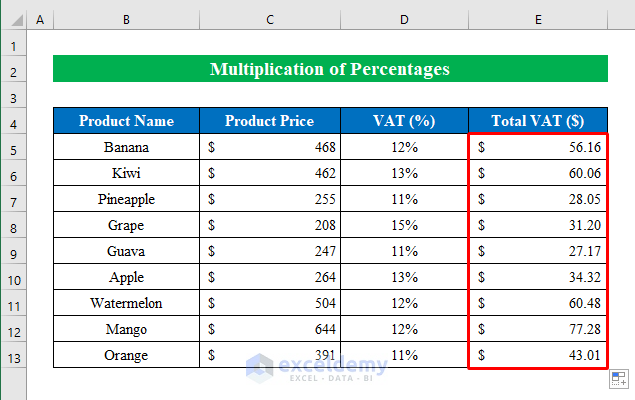635x400 pixels.
Task: Select column A header
Action: (x=40, y=19)
